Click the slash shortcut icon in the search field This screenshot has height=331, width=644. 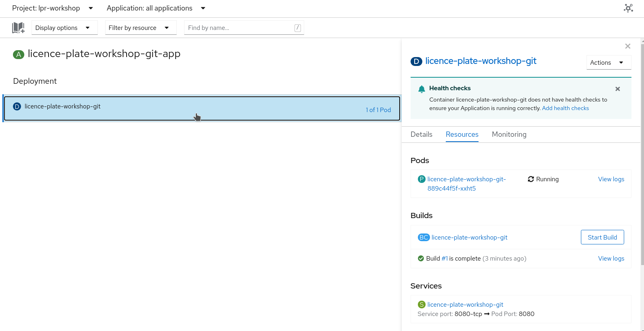(x=297, y=28)
